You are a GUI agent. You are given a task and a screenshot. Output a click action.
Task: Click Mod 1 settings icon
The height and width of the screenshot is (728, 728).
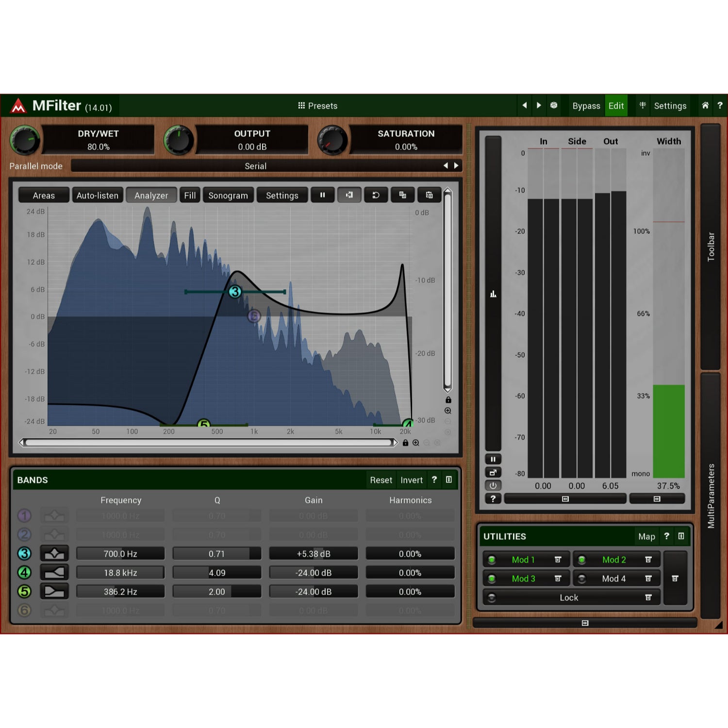tap(558, 560)
